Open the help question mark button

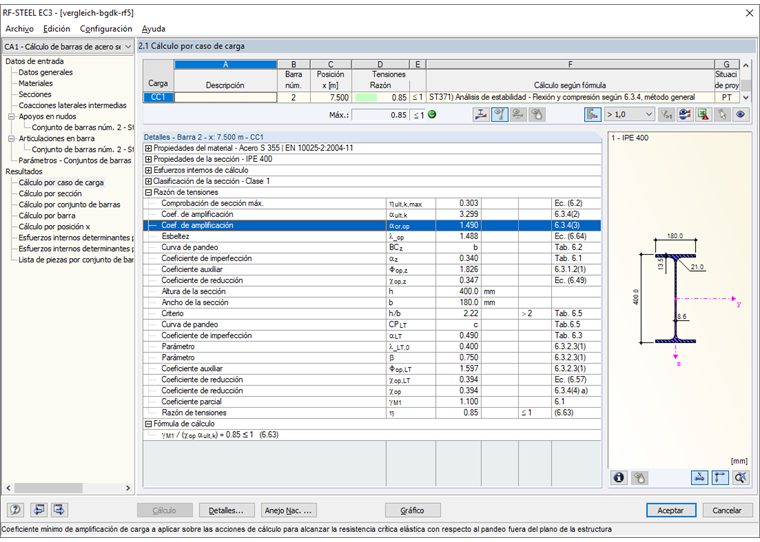coord(16,510)
